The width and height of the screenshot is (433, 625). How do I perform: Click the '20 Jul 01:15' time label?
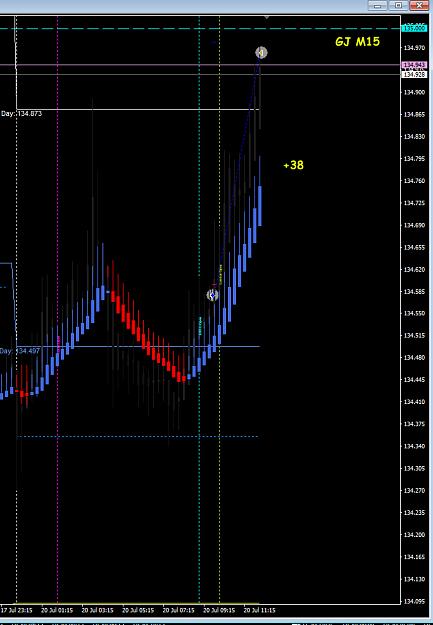(x=57, y=610)
